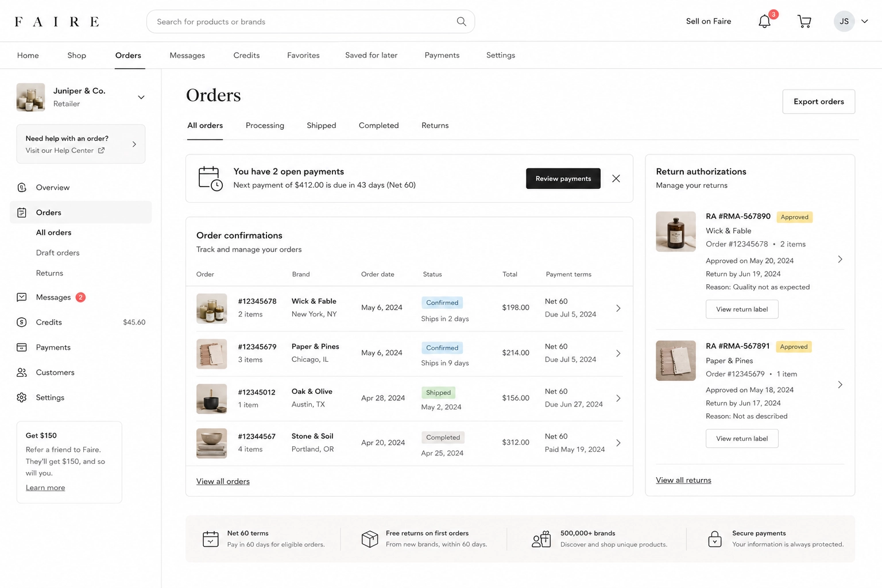The width and height of the screenshot is (882, 588).
Task: Open order #12345679 row chevron
Action: coord(618,354)
